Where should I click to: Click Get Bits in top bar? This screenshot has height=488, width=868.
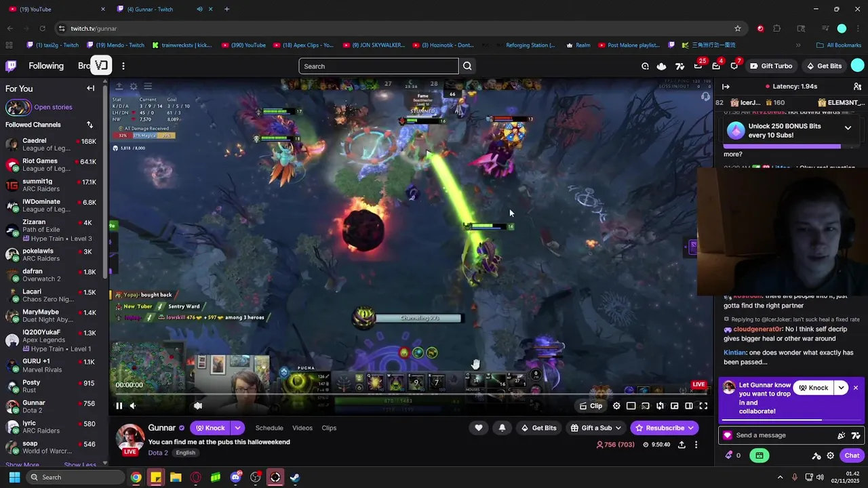coord(824,66)
